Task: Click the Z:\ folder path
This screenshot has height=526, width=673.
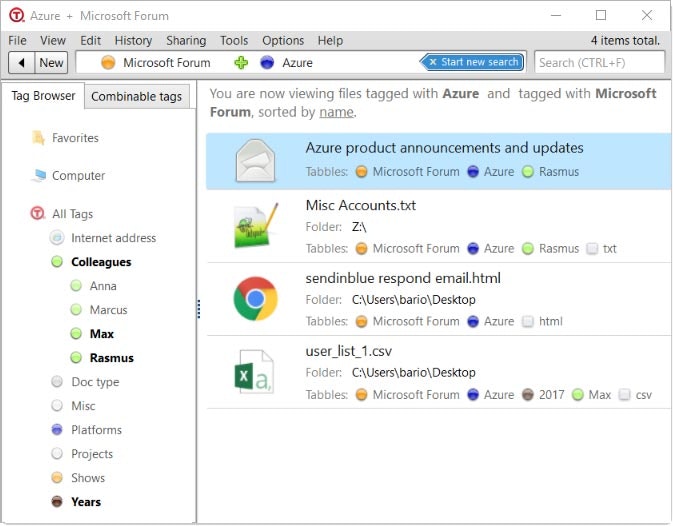Action: coord(359,227)
